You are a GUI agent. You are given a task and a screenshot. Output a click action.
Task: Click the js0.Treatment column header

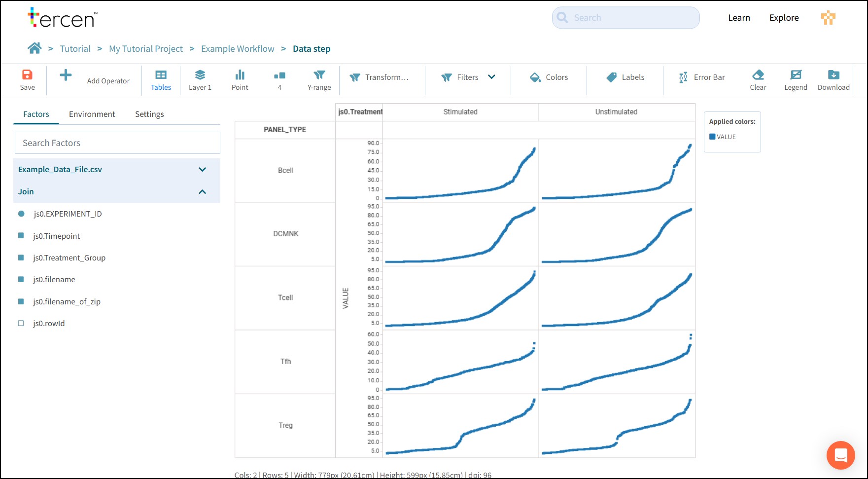pos(360,112)
